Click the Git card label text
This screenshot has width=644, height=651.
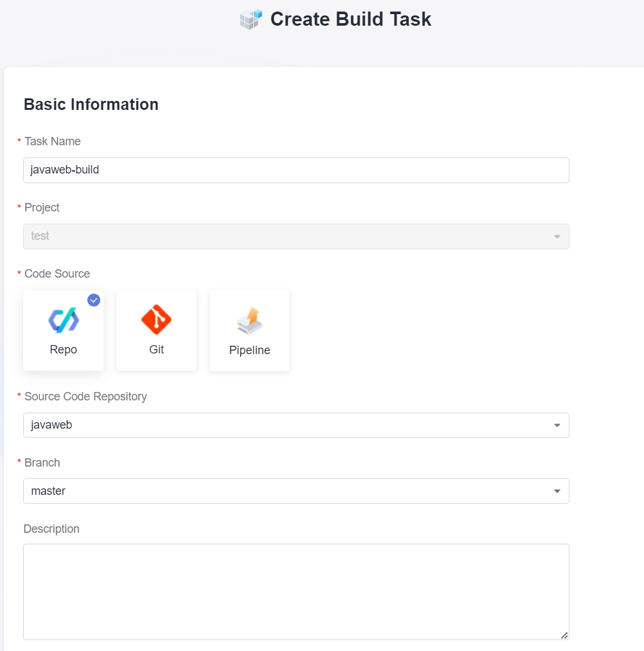(156, 350)
